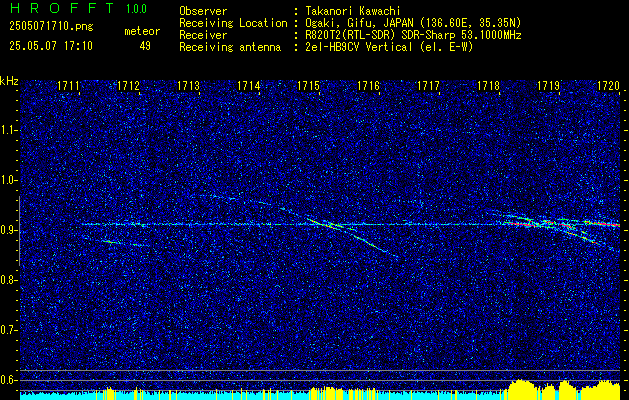Click the 0.8 frequency axis label

click(8, 280)
